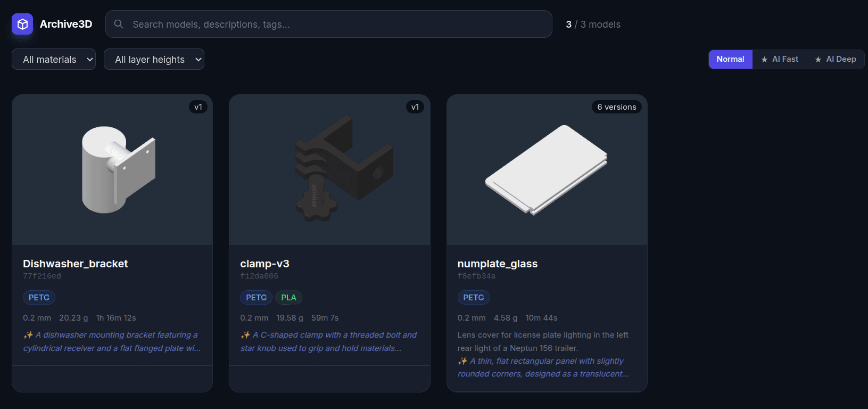
Task: Click sparkle icon in numplate_glass description
Action: pyautogui.click(x=462, y=361)
